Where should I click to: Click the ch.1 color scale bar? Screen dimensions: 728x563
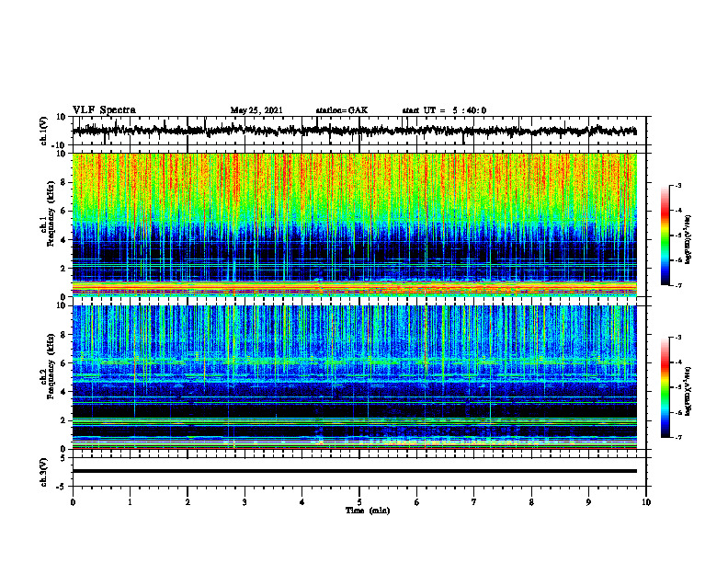coord(665,236)
